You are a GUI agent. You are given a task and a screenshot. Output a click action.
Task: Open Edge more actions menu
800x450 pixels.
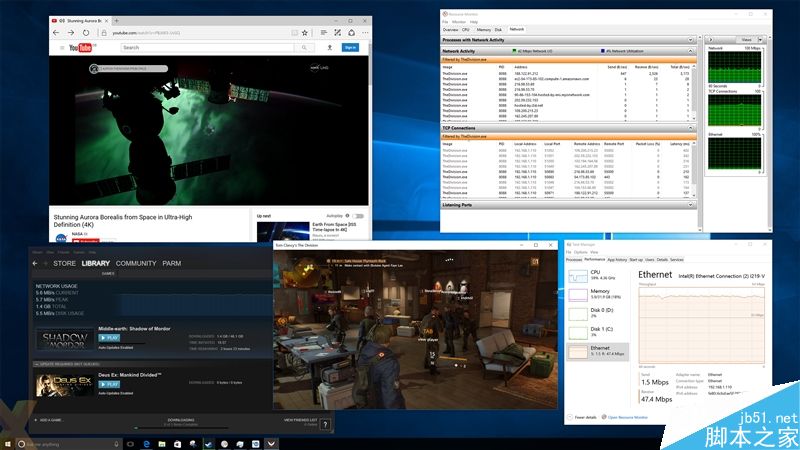click(x=365, y=33)
